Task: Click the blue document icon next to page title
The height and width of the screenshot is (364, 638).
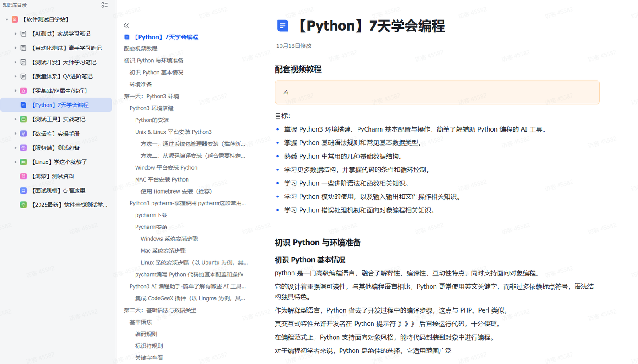Action: [283, 26]
